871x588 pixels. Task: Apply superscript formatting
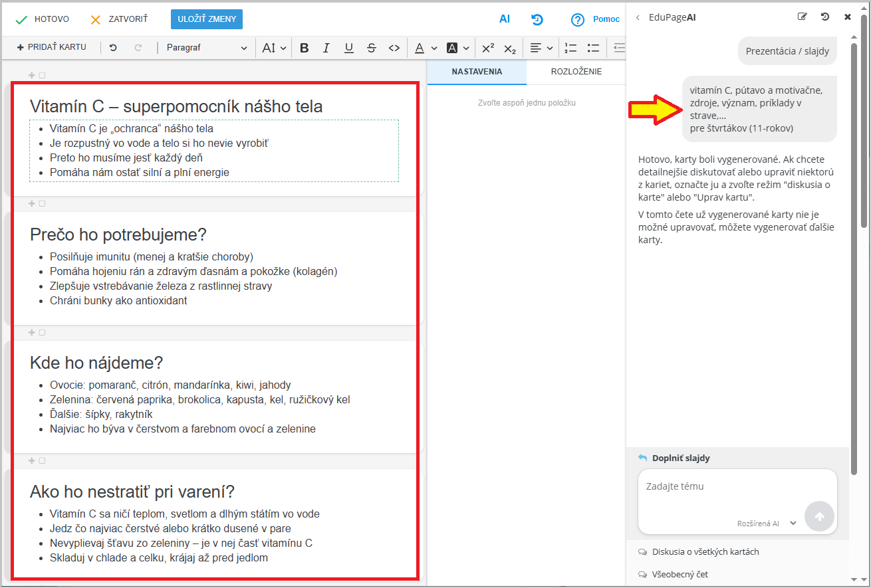pos(488,48)
